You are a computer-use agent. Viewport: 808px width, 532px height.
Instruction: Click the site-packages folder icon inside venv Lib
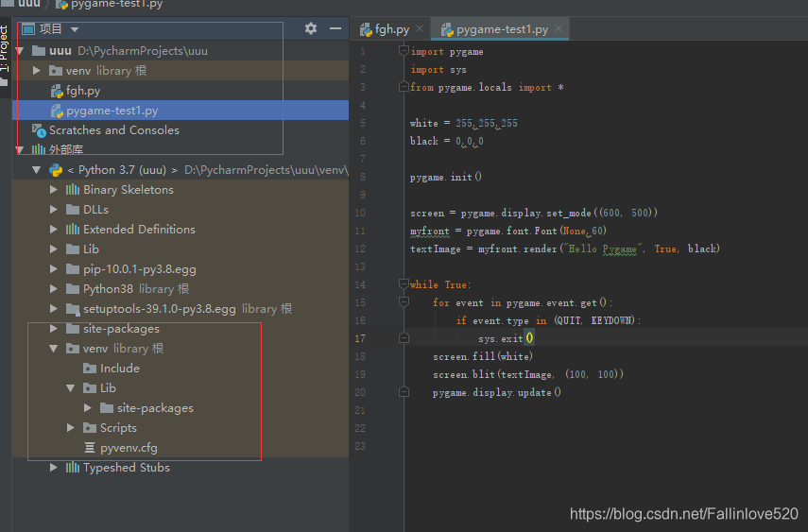click(107, 408)
